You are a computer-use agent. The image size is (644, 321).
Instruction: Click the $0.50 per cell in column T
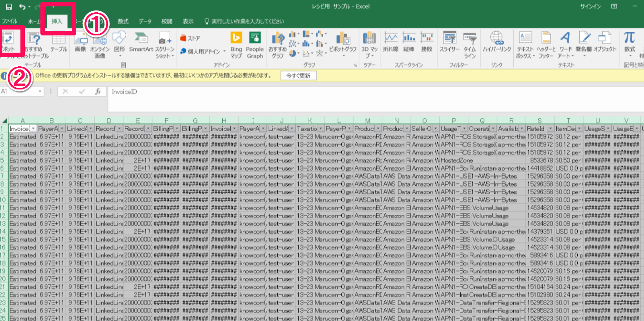pos(568,160)
